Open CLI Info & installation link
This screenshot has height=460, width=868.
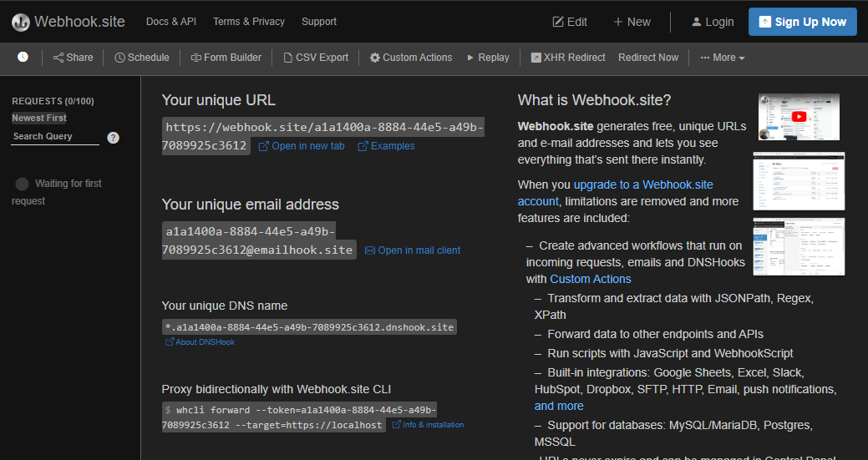pos(428,425)
